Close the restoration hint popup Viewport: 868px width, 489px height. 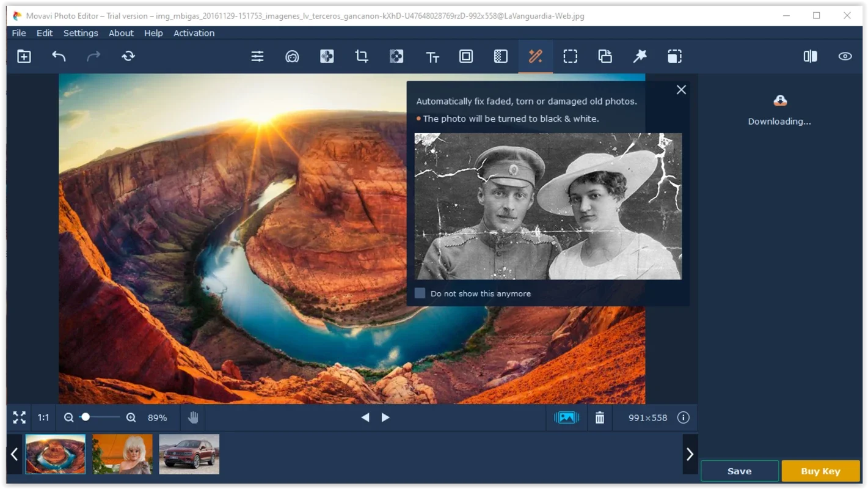[681, 90]
